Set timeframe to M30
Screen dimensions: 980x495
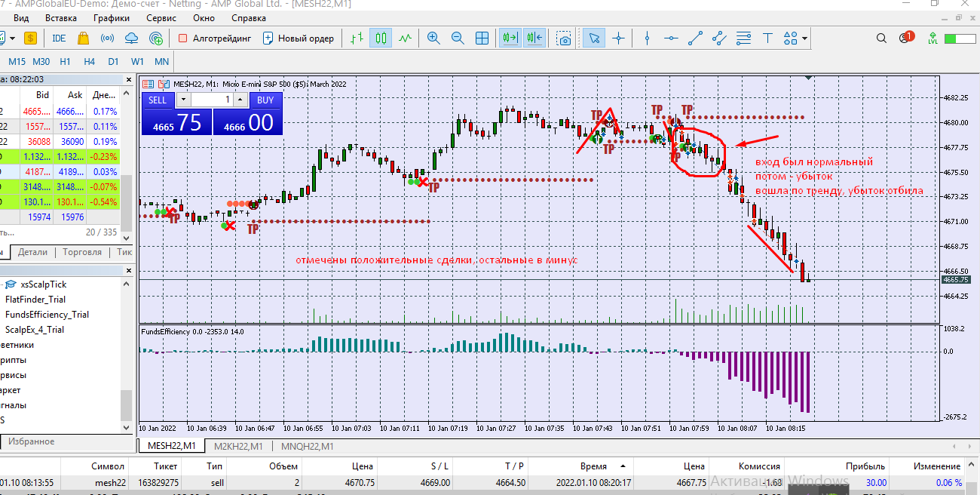pos(41,61)
